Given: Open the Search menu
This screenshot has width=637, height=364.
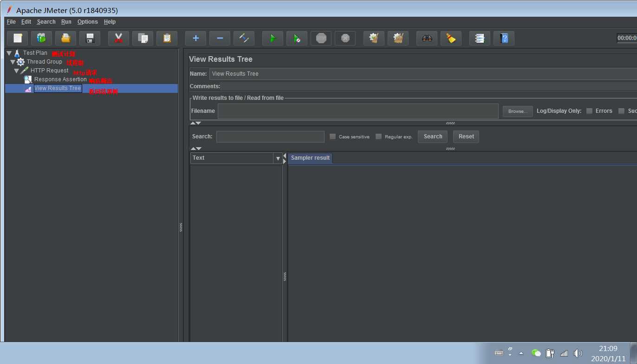Looking at the screenshot, I should point(46,22).
